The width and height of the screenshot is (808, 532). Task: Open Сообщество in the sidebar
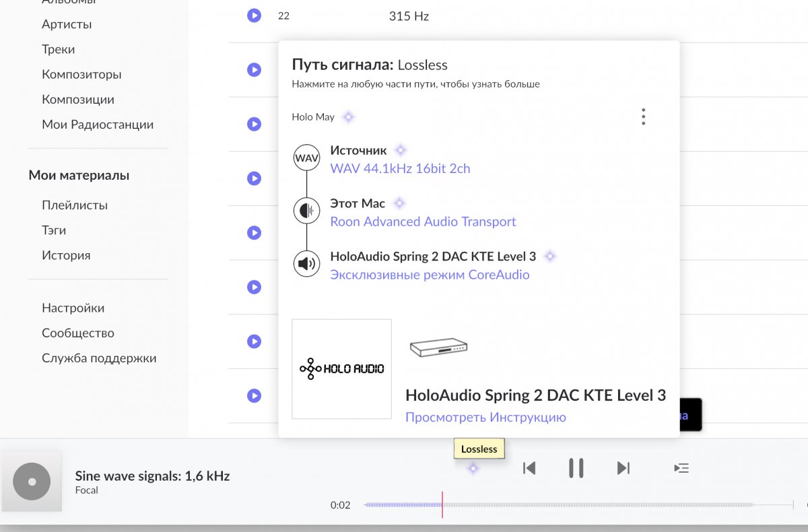pos(78,333)
